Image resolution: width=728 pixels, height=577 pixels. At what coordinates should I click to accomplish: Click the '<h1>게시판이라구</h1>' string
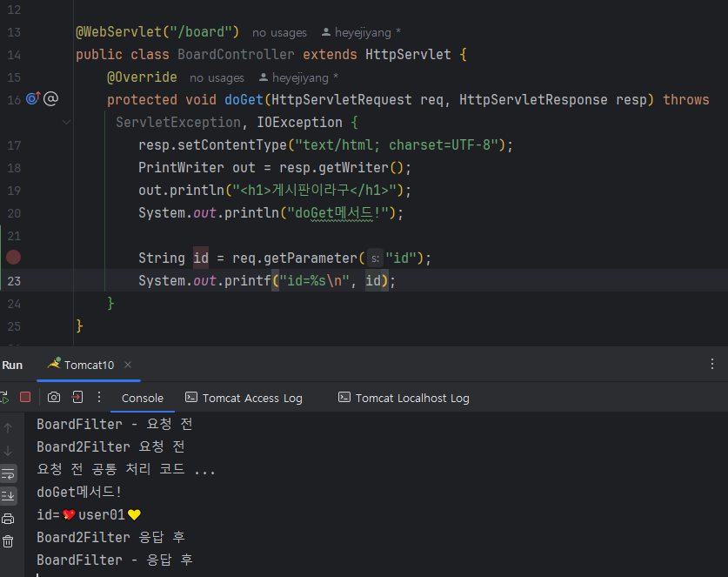point(314,190)
